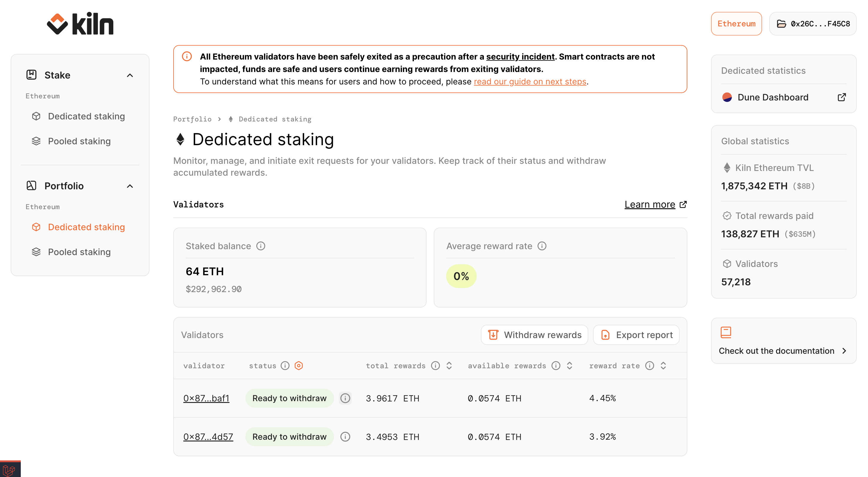Collapse the Portfolio sidebar section

130,186
